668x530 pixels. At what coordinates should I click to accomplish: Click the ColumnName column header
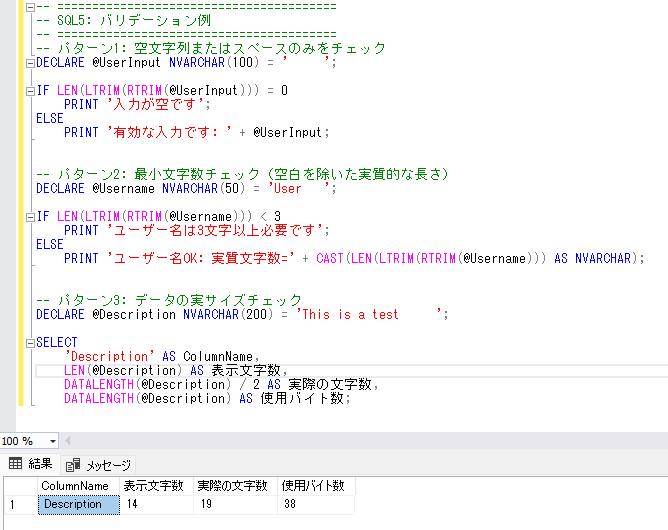74,486
